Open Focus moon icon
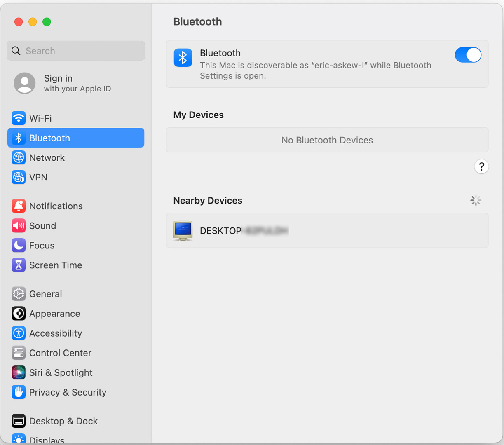 pos(19,246)
